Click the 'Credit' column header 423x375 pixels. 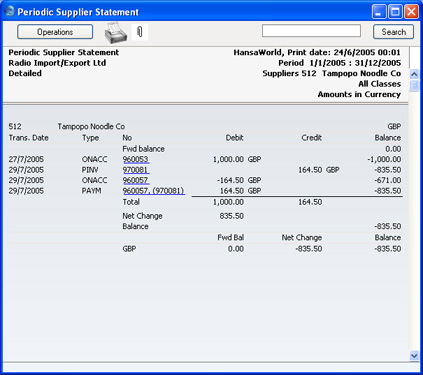[x=312, y=138]
